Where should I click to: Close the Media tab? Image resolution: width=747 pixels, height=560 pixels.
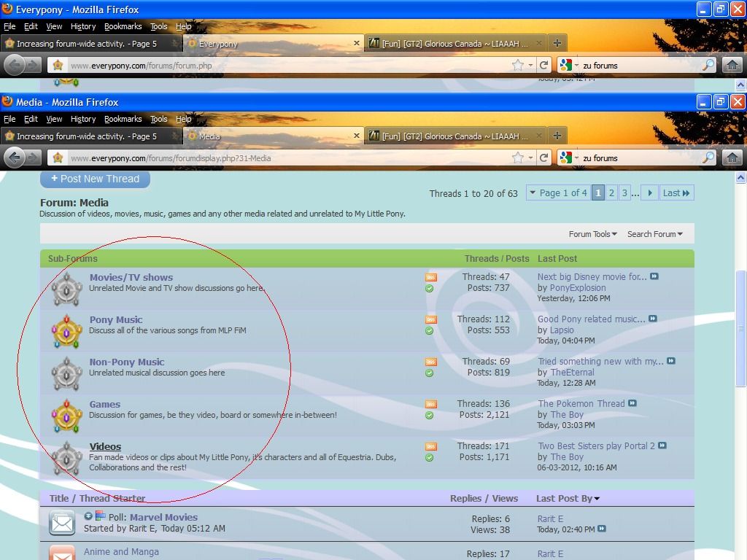(x=356, y=136)
